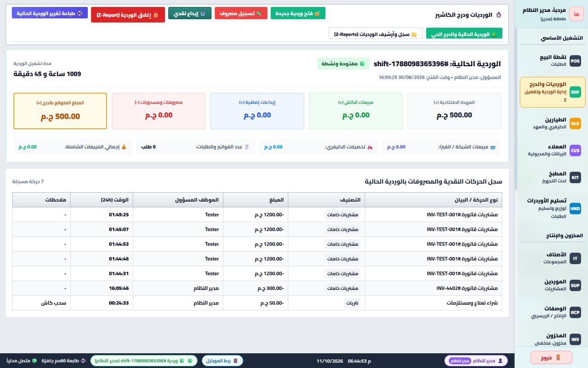588x368 pixels.
Task: Open the INV المخزون inventory section
Action: pos(552,339)
